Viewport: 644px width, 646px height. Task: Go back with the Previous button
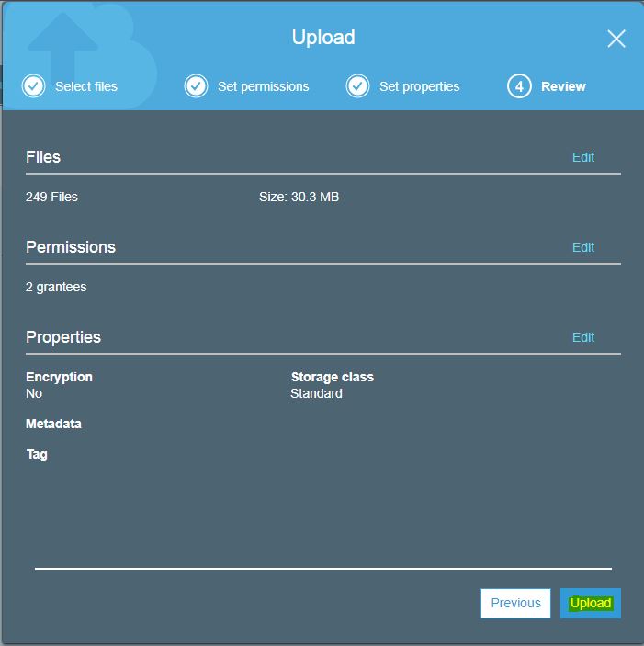[x=515, y=603]
